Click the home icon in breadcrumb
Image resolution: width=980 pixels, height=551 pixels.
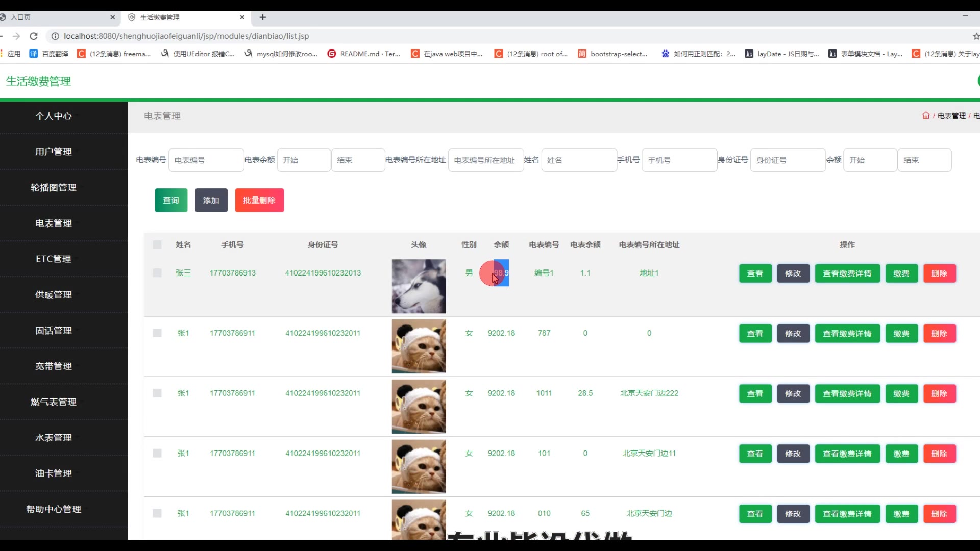point(926,116)
